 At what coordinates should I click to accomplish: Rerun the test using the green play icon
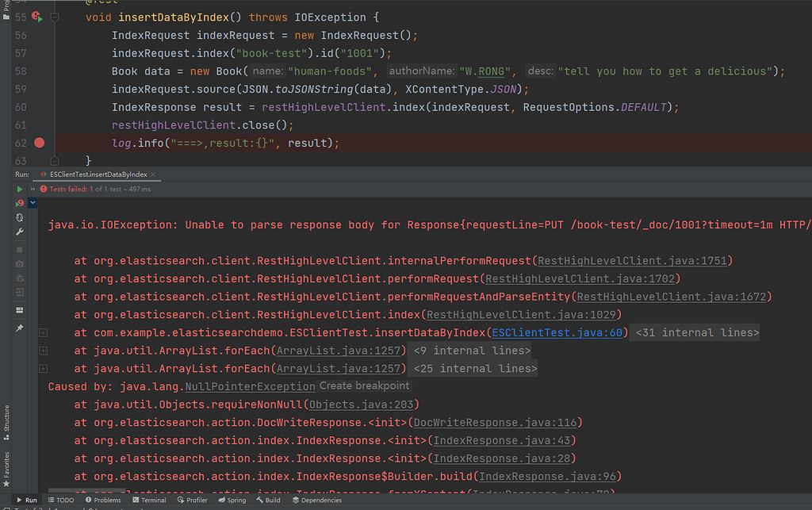pos(18,189)
